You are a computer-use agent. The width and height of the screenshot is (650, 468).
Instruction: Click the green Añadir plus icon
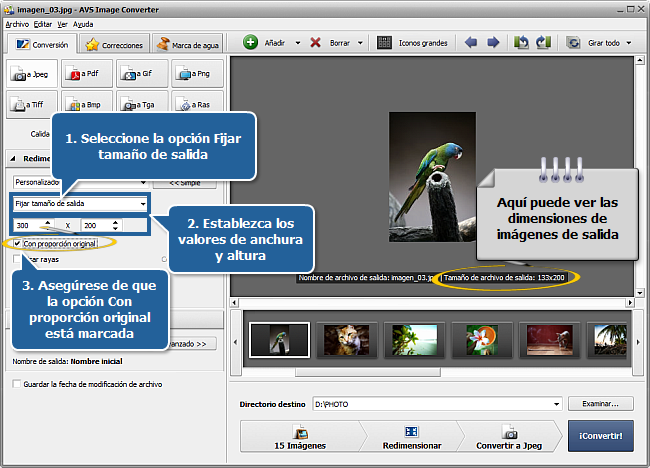250,43
